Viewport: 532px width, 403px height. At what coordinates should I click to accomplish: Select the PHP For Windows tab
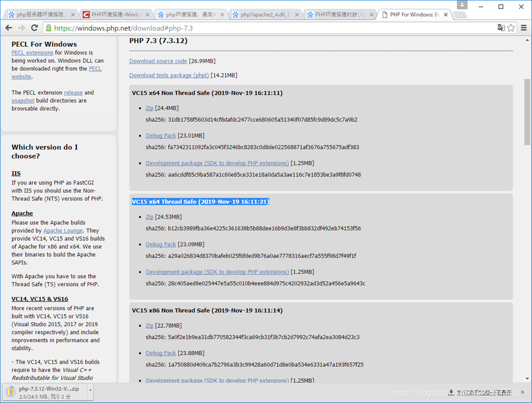coord(413,15)
